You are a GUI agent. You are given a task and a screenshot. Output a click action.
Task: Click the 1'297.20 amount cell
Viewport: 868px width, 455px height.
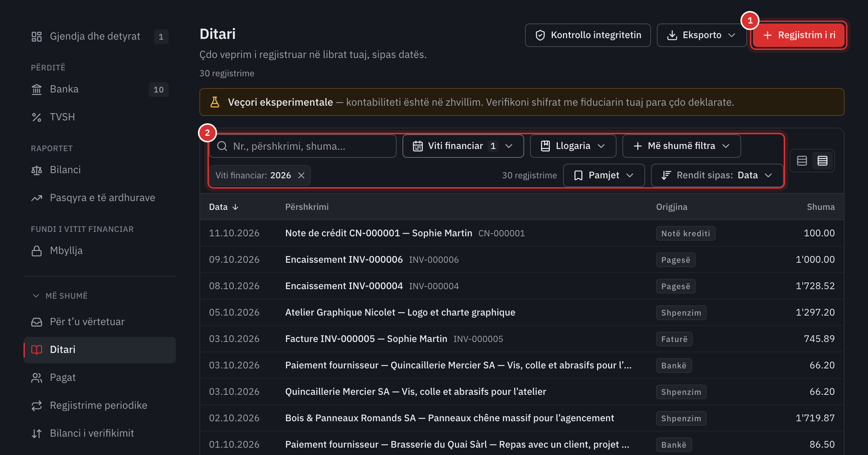815,312
